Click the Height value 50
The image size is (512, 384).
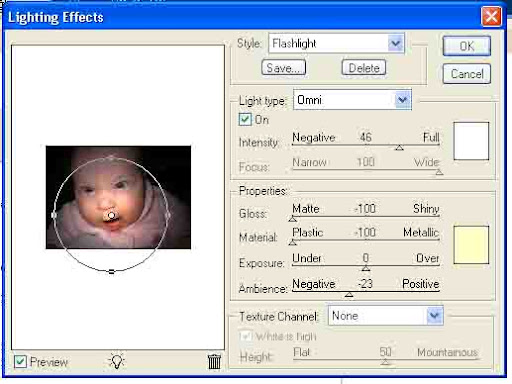(385, 352)
